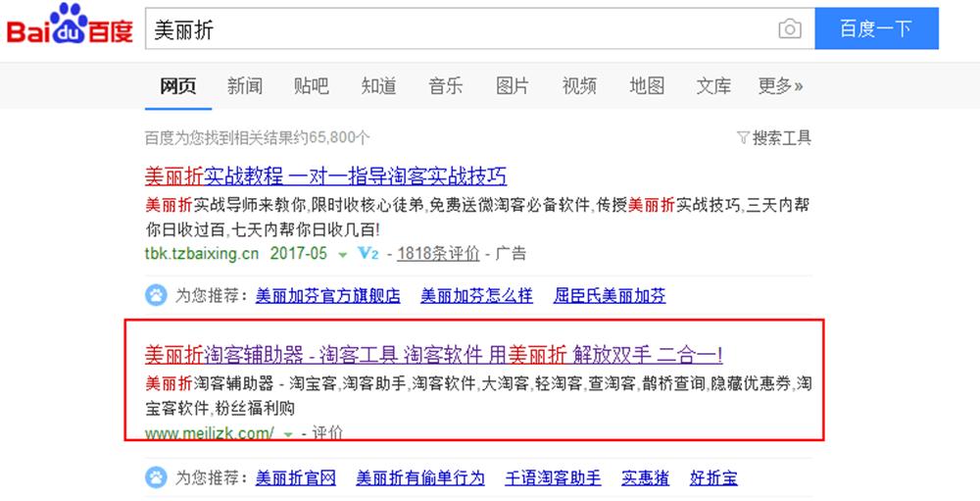
Task: Open the 知道 tab
Action: (x=378, y=85)
